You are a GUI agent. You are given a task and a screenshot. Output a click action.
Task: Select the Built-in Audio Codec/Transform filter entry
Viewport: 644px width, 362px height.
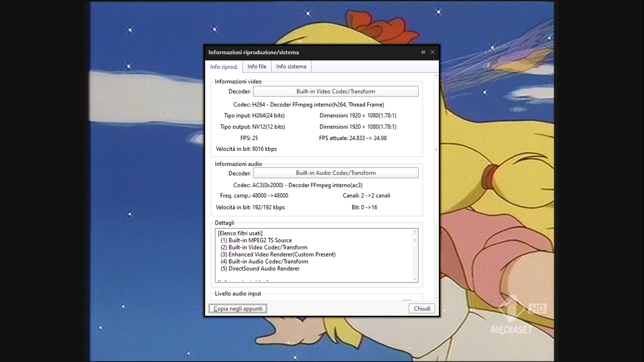[x=264, y=261]
